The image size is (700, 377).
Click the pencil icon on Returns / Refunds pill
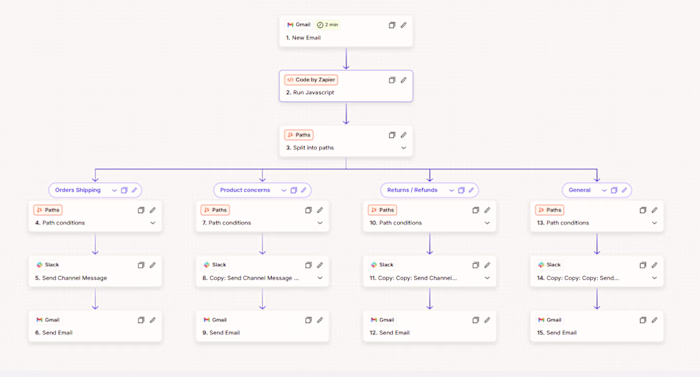tap(471, 190)
